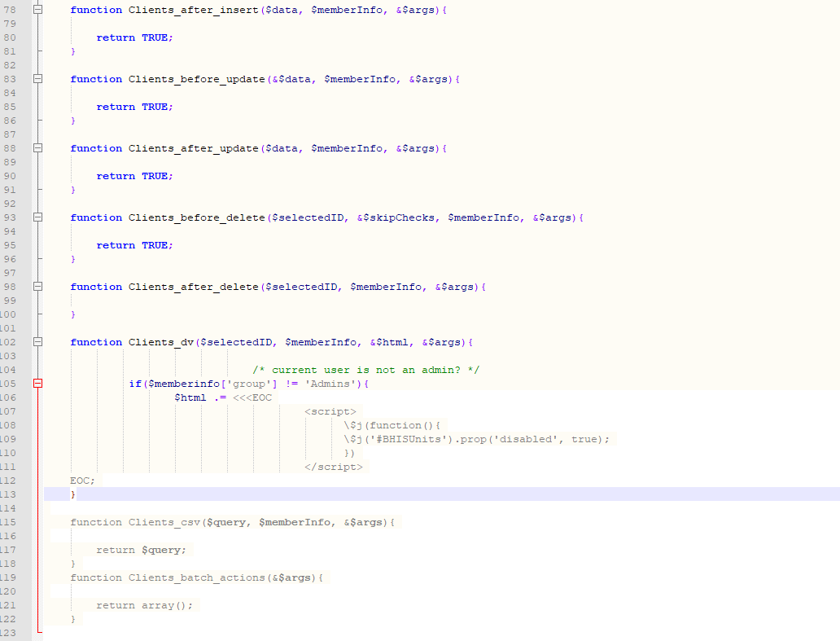Click the closing </script> tag
The image size is (840, 641).
[x=333, y=467]
